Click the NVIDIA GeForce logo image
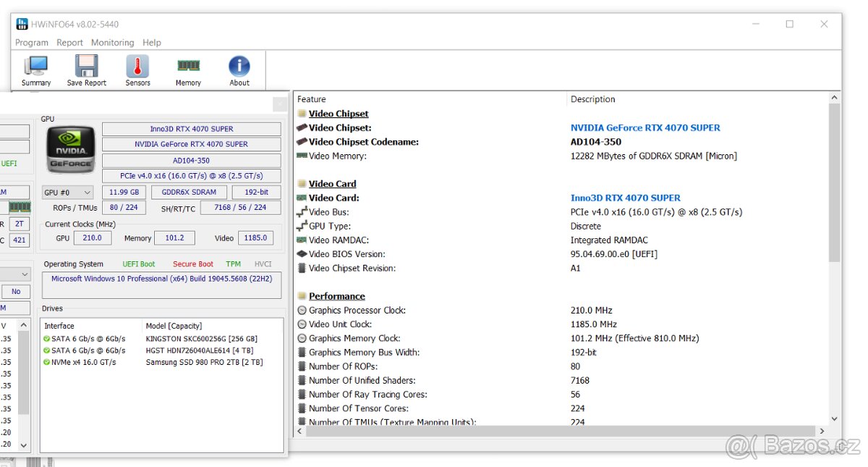This screenshot has height=467, width=868. coord(70,151)
